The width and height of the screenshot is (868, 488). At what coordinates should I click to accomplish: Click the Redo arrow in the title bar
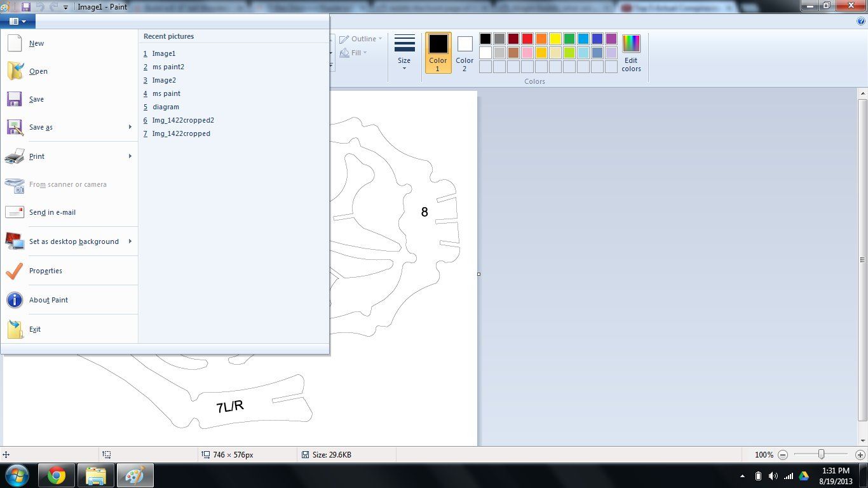53,6
